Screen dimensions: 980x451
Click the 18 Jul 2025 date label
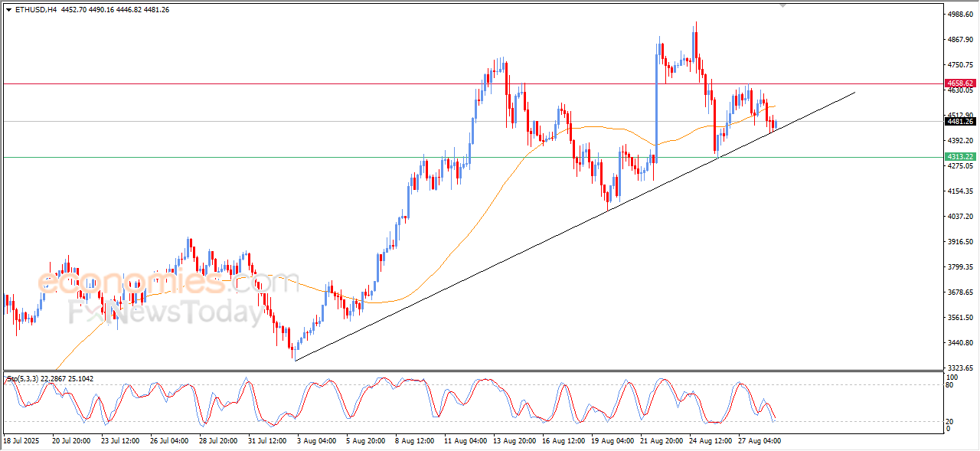20,441
